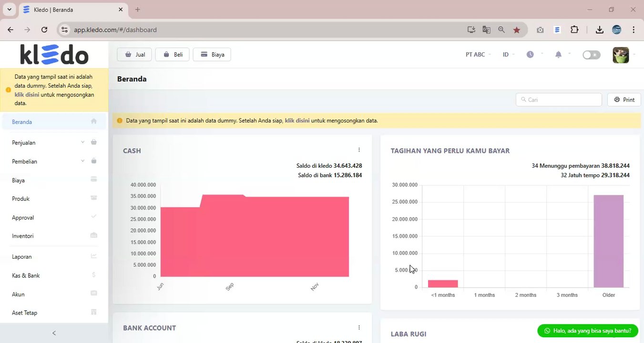Image resolution: width=644 pixels, height=343 pixels.
Task: Open the notifications bell icon
Action: tap(558, 54)
